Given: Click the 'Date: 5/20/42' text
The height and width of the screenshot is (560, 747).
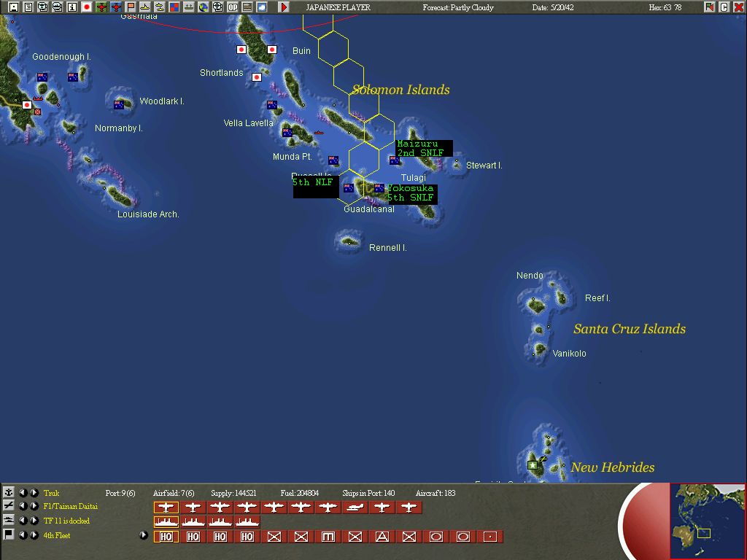Looking at the screenshot, I should pyautogui.click(x=553, y=7).
